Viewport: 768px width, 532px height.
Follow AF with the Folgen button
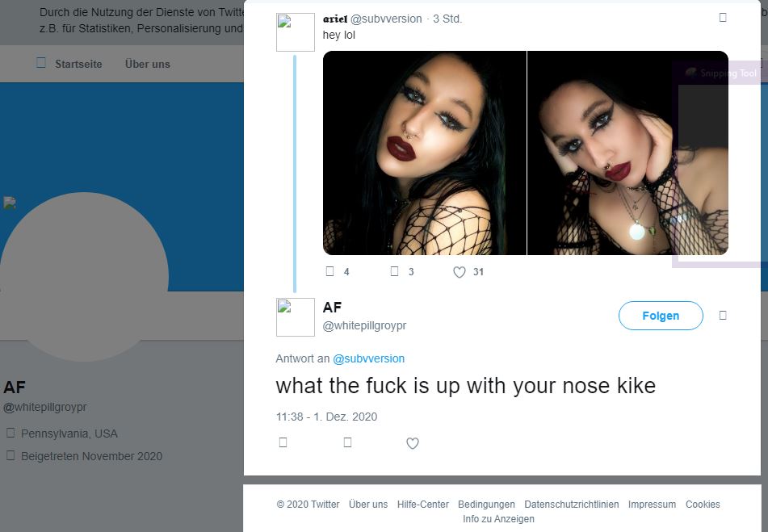click(x=661, y=316)
